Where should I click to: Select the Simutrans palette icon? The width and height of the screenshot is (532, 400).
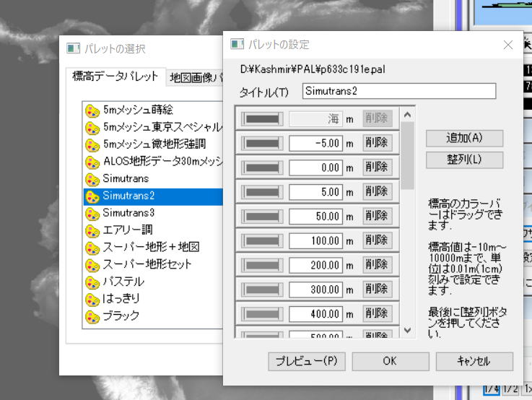tap(92, 178)
